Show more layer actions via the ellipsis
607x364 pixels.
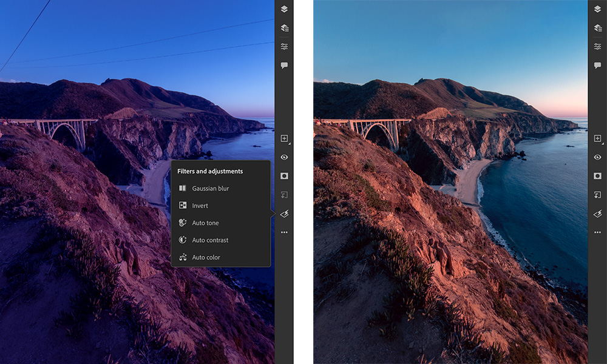click(x=284, y=232)
